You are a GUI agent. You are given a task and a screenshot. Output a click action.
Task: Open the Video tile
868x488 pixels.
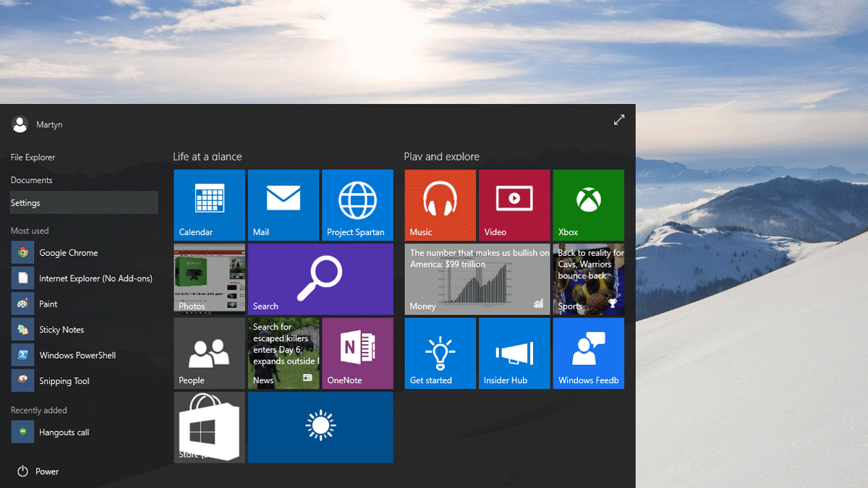click(514, 205)
